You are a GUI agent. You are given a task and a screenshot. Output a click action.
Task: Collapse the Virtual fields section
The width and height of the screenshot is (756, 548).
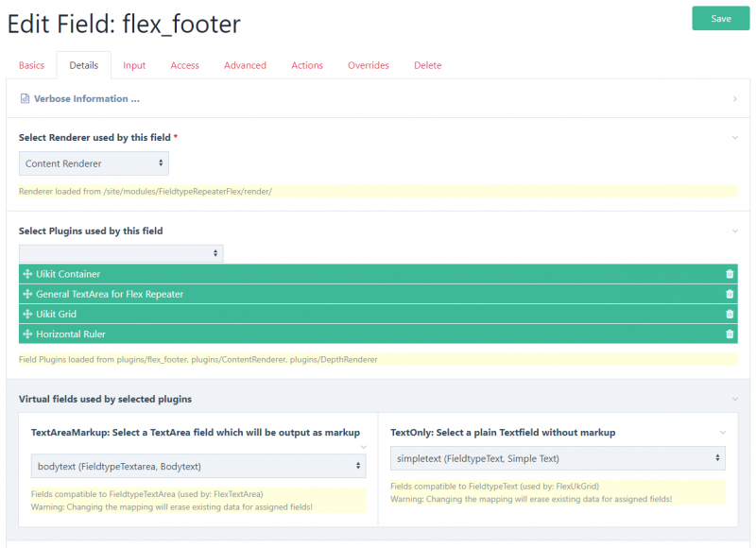click(x=735, y=399)
